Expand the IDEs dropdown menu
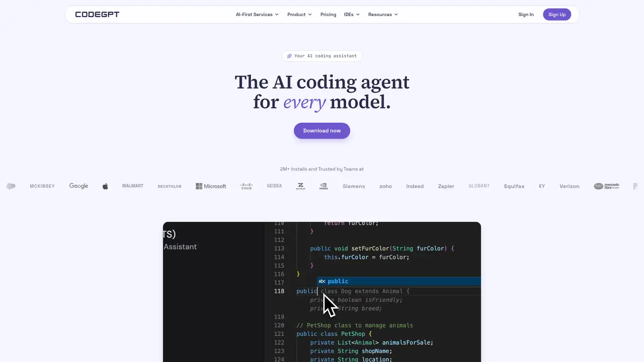Viewport: 644px width, 362px height. coord(352,15)
